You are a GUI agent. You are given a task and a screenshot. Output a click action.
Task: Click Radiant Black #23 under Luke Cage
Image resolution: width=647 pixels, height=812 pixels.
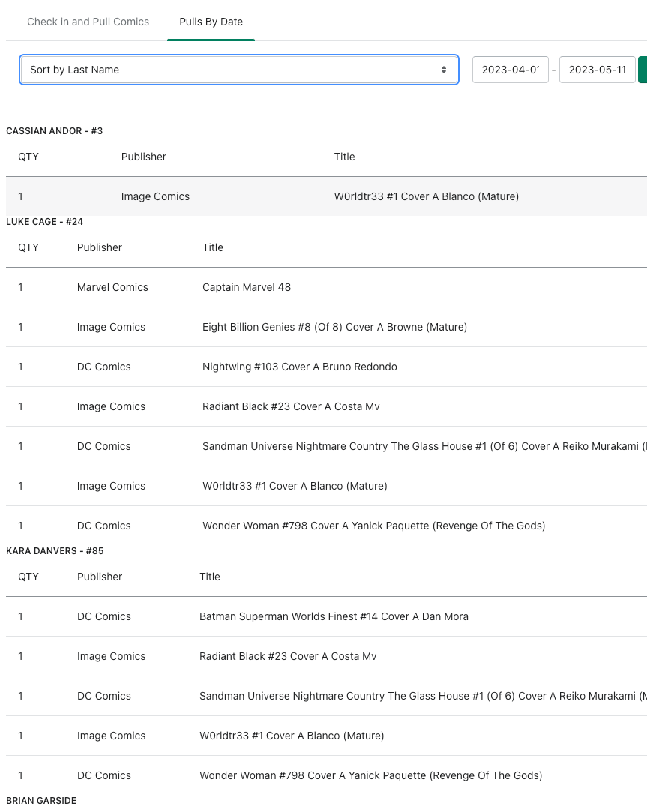tap(291, 406)
